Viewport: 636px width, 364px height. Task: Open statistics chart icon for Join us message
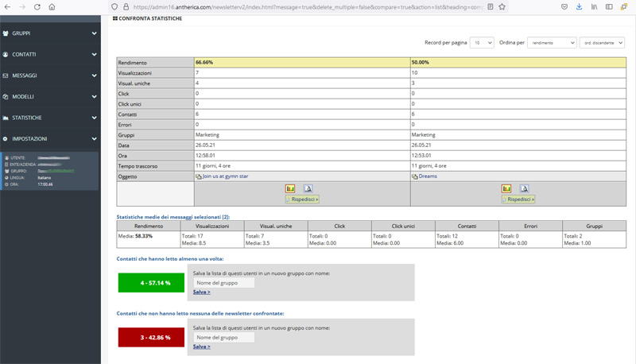(x=290, y=188)
